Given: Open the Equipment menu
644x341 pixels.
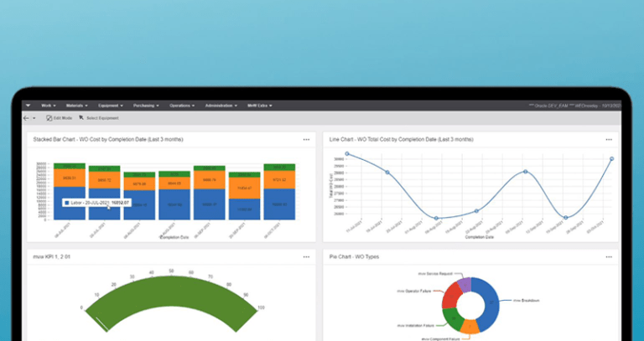Looking at the screenshot, I should (111, 106).
